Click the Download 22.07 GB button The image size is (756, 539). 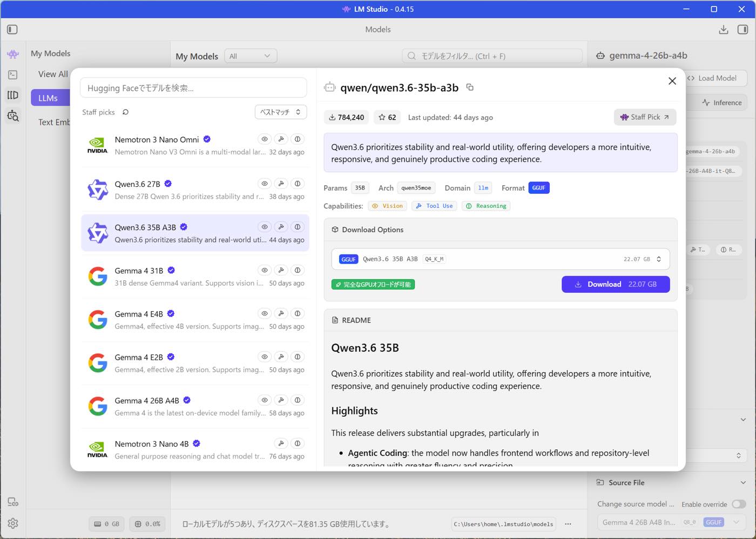click(x=616, y=284)
